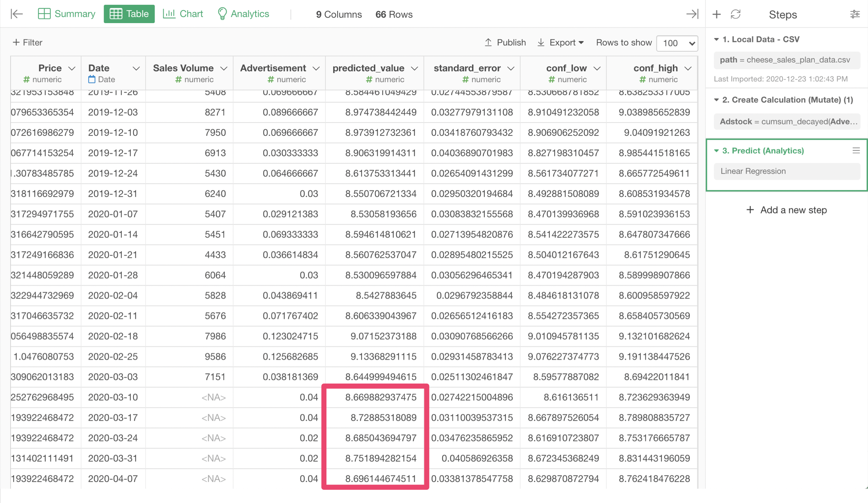868x503 pixels.
Task: Open the predicted_value column menu
Action: pyautogui.click(x=414, y=68)
